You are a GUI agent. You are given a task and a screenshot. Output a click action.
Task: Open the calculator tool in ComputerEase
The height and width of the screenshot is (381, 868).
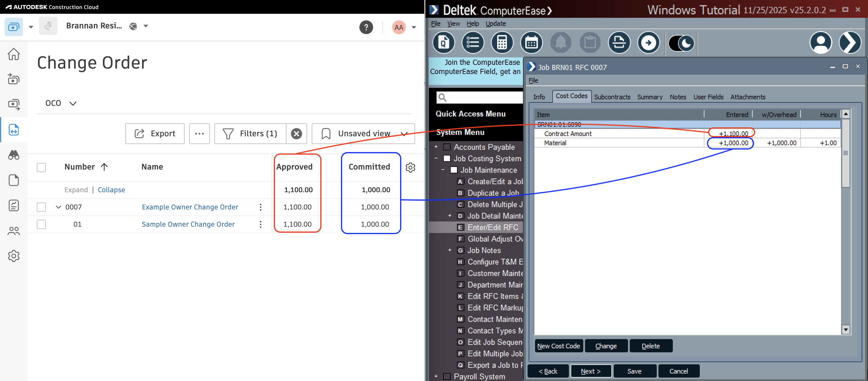(502, 42)
